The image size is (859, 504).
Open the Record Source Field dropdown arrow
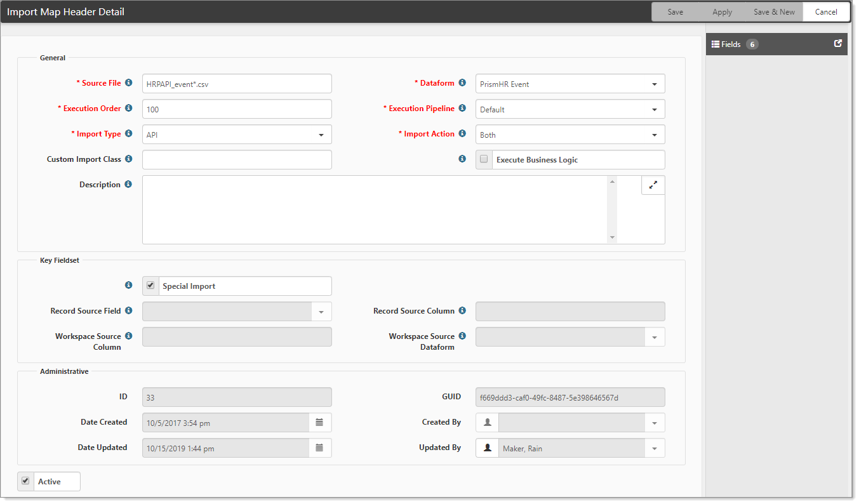[321, 312]
